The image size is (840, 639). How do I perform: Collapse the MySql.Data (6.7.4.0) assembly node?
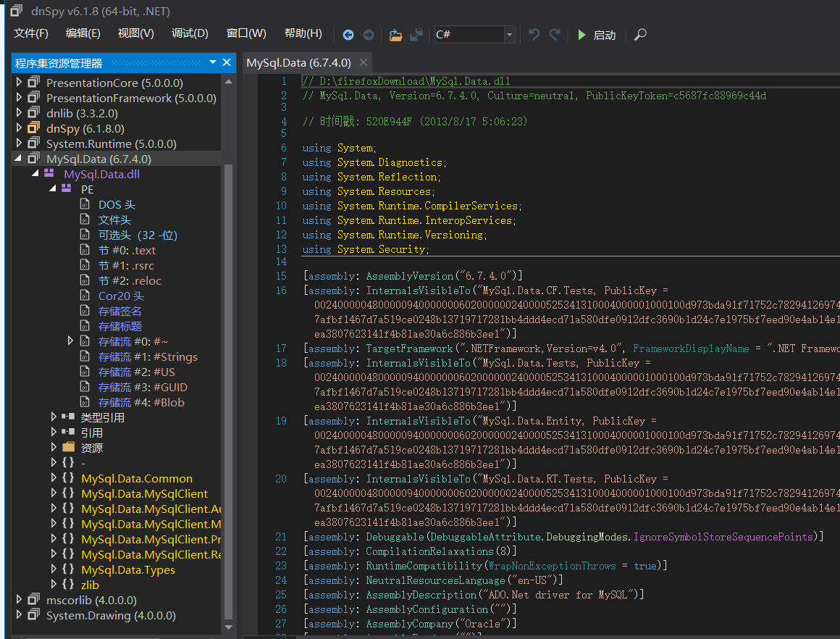pyautogui.click(x=20, y=159)
